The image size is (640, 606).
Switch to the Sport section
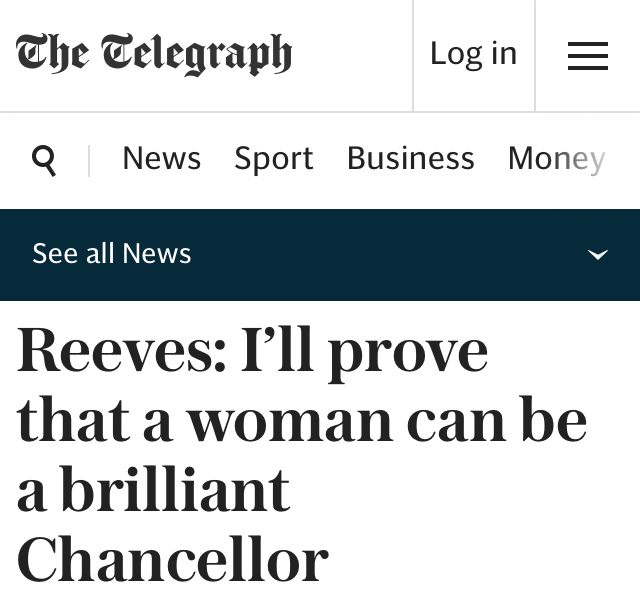pyautogui.click(x=273, y=159)
